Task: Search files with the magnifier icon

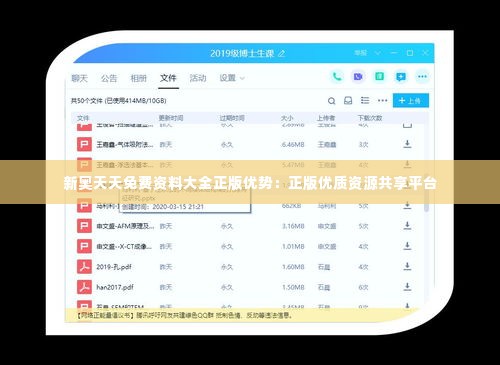Action: (331, 101)
